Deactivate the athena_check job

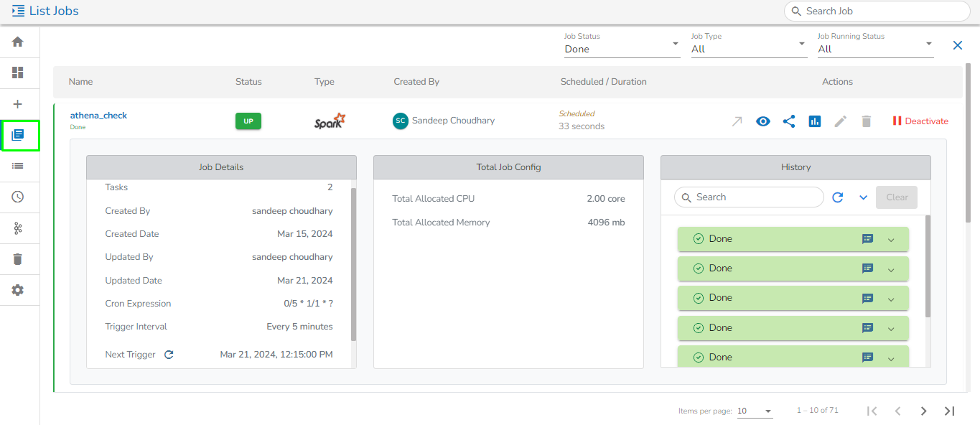(920, 121)
